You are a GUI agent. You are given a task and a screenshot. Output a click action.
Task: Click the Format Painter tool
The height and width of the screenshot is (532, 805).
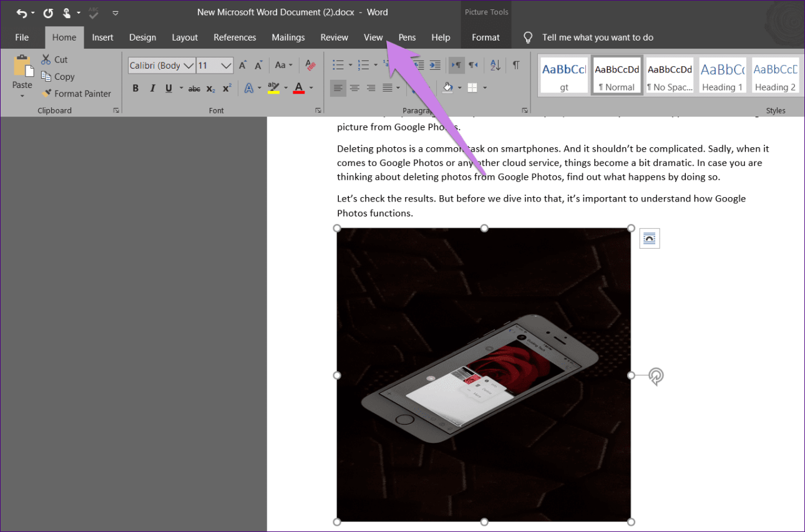[76, 94]
